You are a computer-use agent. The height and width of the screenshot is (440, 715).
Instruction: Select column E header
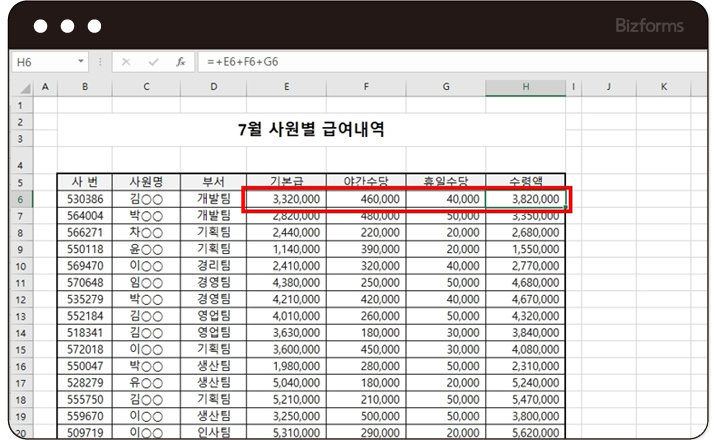coord(286,88)
